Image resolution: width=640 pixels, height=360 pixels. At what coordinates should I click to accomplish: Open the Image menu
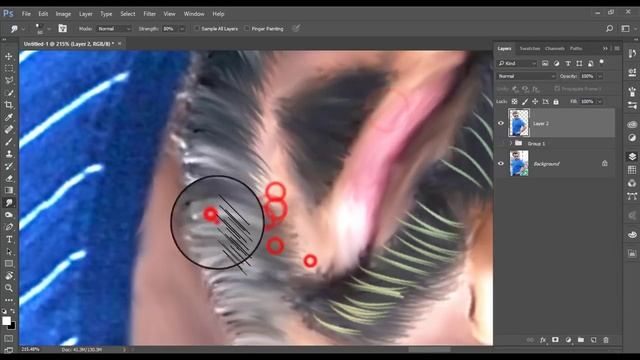[63, 14]
